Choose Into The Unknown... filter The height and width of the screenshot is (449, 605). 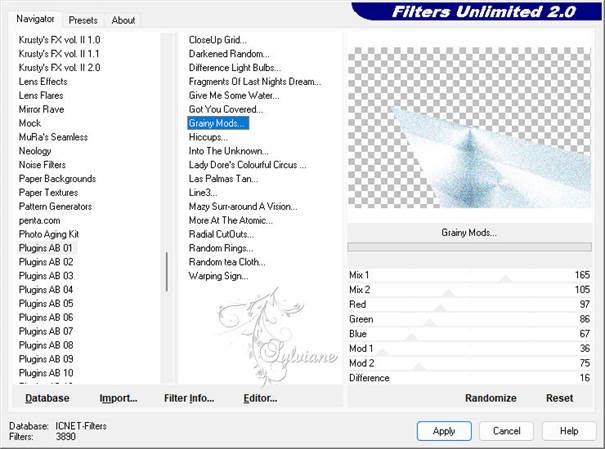coord(228,151)
